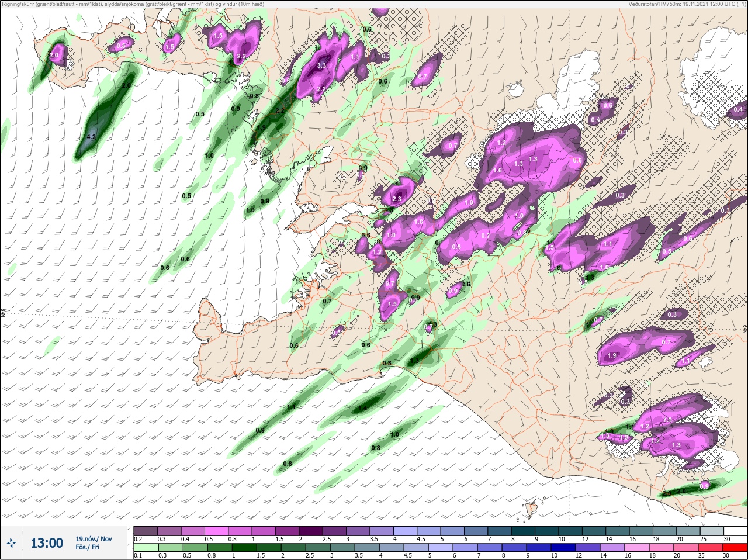Viewport: 748px width, 560px height.
Task: Select the 25 red-pink swatch in lower legend row
Action: (x=711, y=547)
